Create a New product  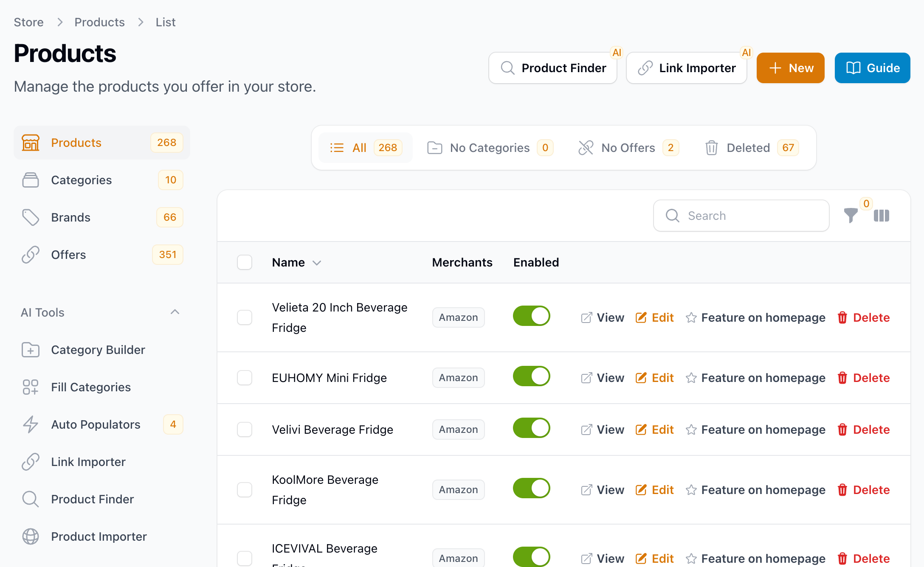click(x=791, y=68)
